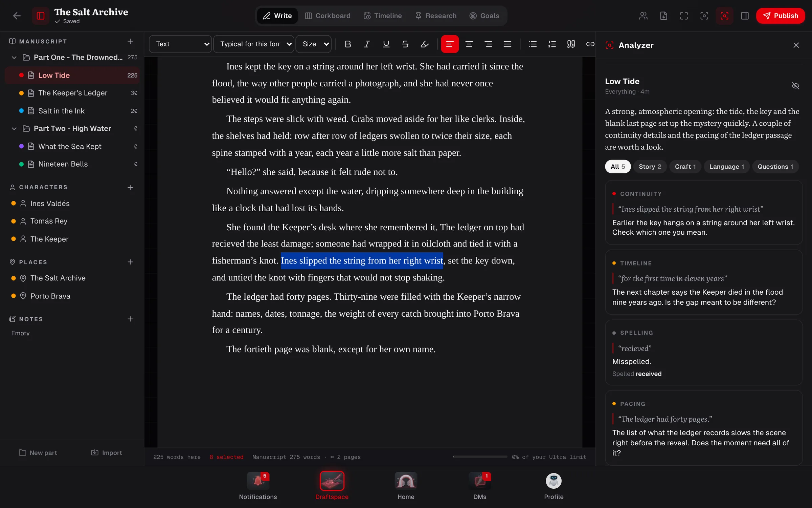Open DMs in the bottom dock

tap(480, 486)
